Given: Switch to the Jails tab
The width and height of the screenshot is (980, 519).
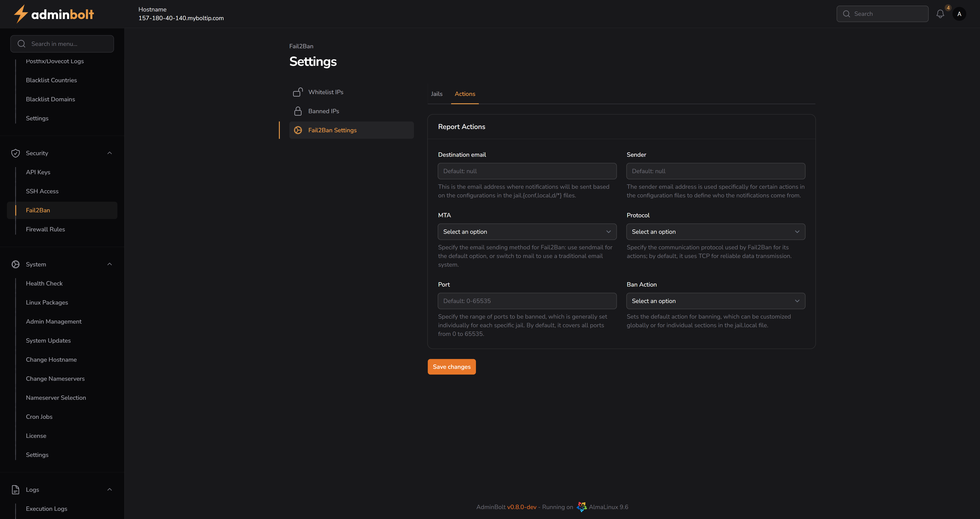Looking at the screenshot, I should (436, 93).
